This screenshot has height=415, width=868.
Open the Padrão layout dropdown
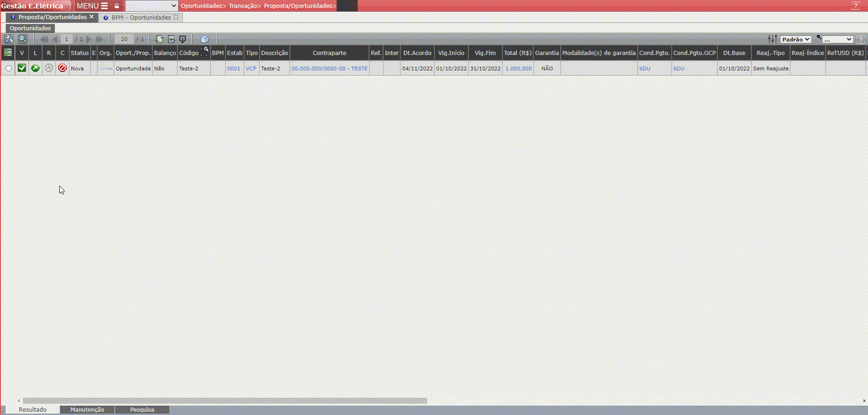(x=796, y=40)
